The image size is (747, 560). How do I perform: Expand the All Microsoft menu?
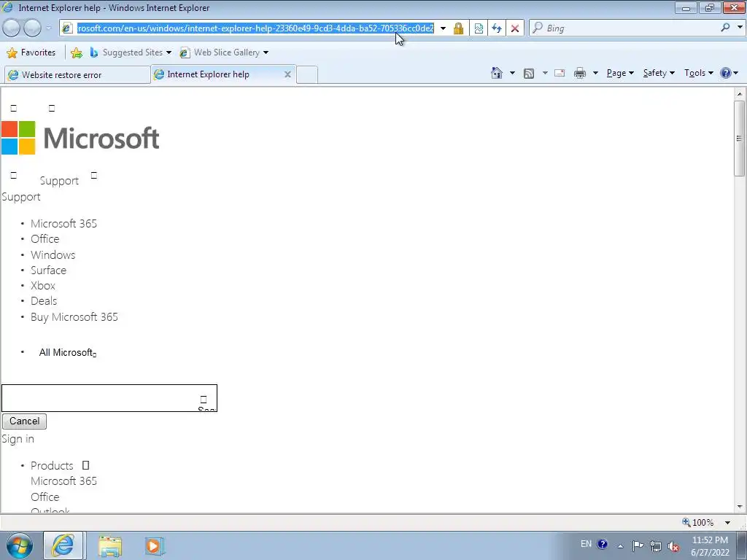coord(68,352)
